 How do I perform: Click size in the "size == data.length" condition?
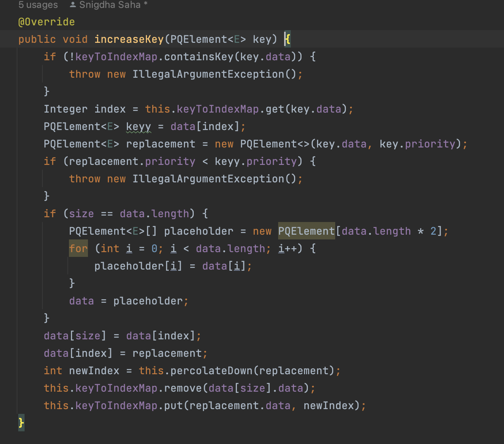[x=81, y=214]
